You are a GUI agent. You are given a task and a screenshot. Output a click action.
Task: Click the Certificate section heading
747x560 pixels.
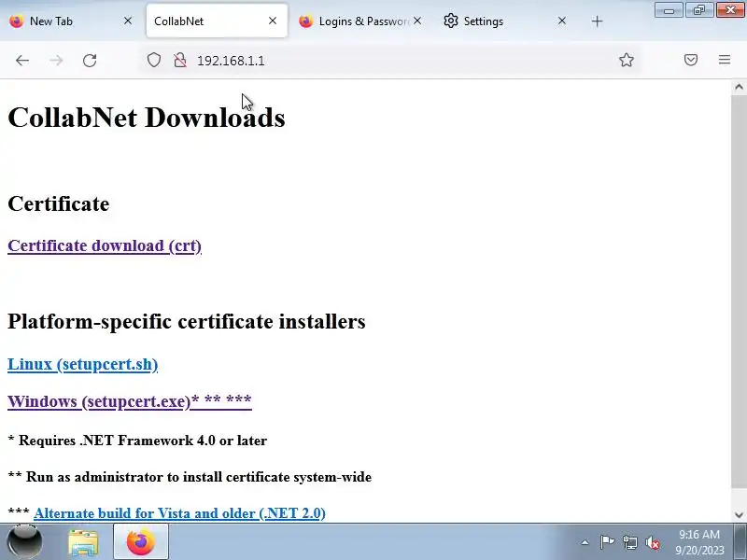pos(59,203)
